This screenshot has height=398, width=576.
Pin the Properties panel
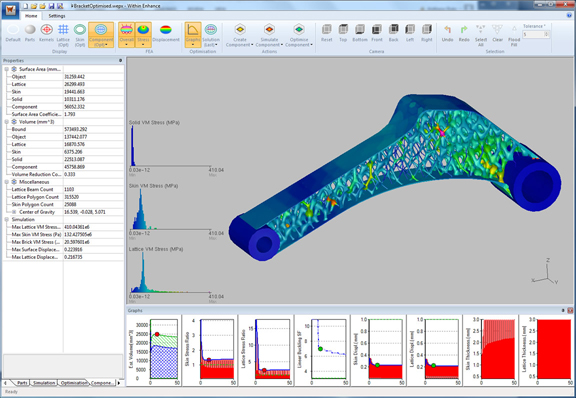[x=120, y=60]
